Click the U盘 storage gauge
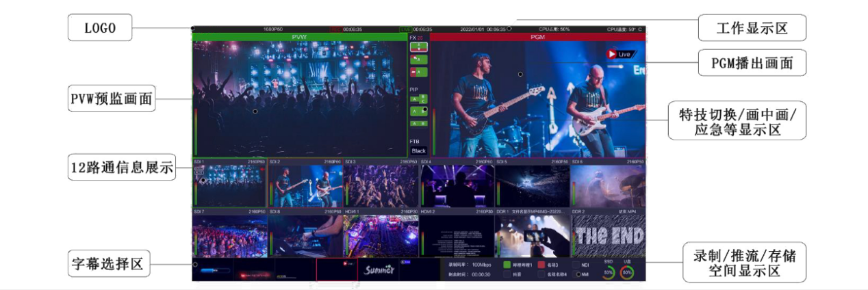Screen dimensions: 868x290 pyautogui.click(x=627, y=272)
